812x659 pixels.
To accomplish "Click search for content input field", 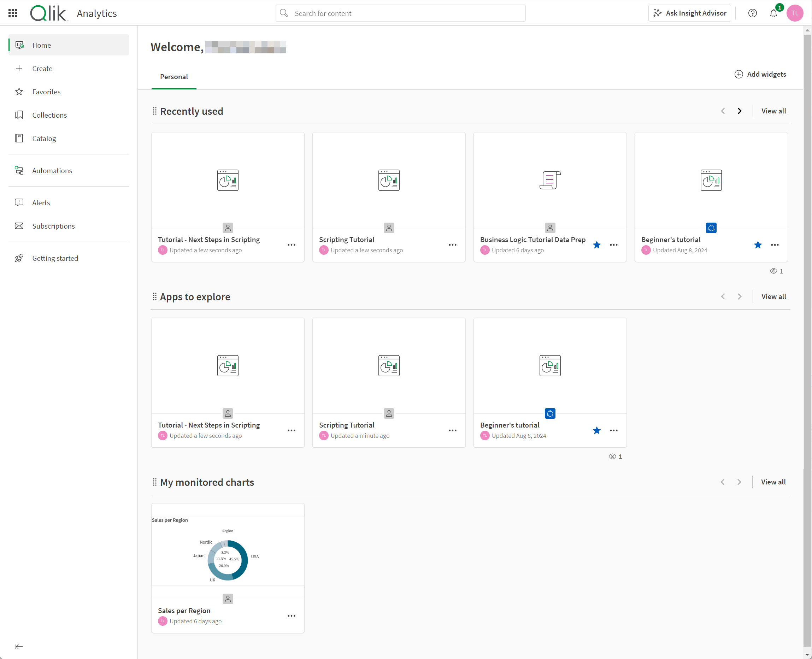I will pos(401,13).
